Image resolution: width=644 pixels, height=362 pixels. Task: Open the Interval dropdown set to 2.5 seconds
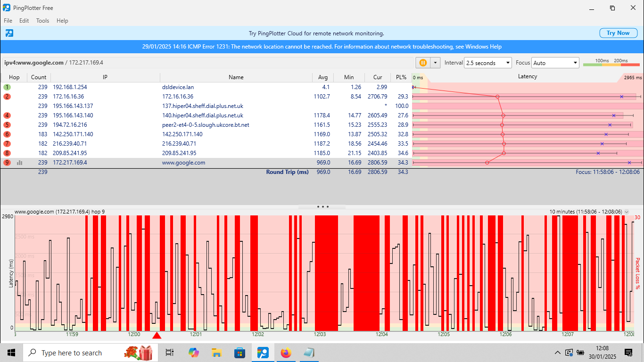tap(487, 62)
